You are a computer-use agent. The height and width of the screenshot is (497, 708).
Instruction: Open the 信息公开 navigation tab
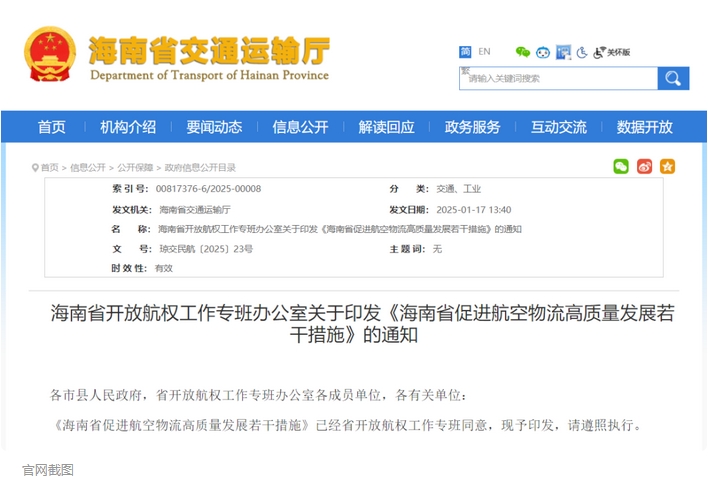point(300,127)
